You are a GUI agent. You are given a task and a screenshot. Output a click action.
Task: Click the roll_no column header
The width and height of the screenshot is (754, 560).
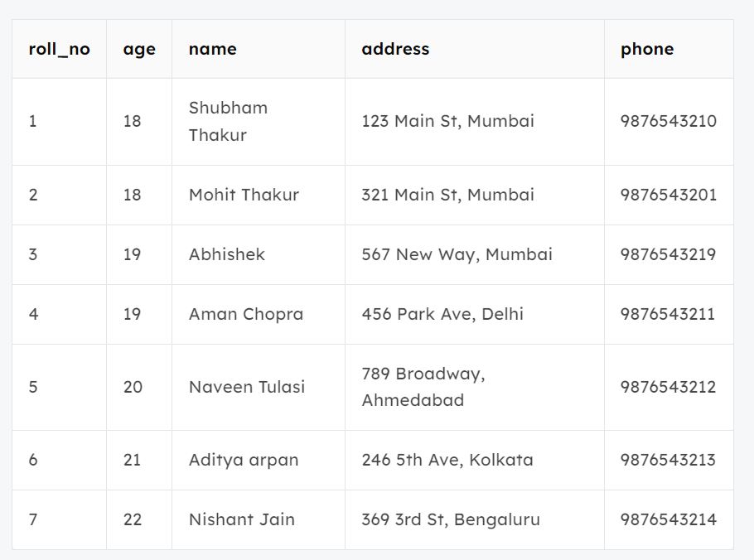click(x=59, y=49)
